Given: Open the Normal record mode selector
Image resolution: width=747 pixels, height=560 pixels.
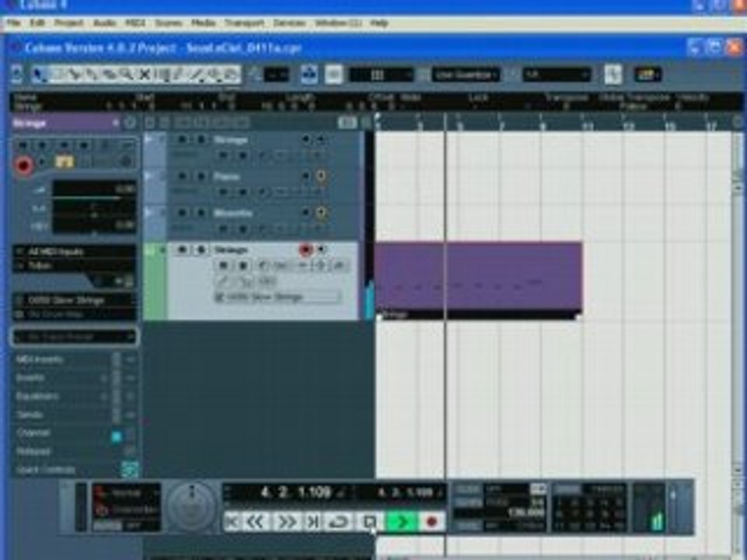Looking at the screenshot, I should point(126,493).
